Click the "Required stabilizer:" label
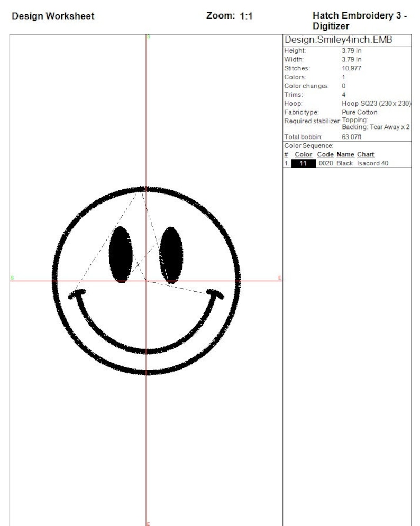Screen dimensions: 420x526 coord(312,121)
